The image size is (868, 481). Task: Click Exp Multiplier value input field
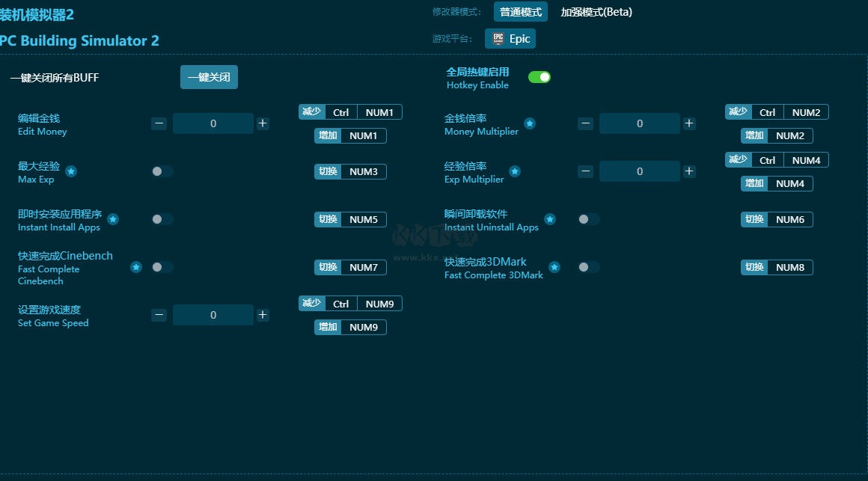[x=639, y=171]
